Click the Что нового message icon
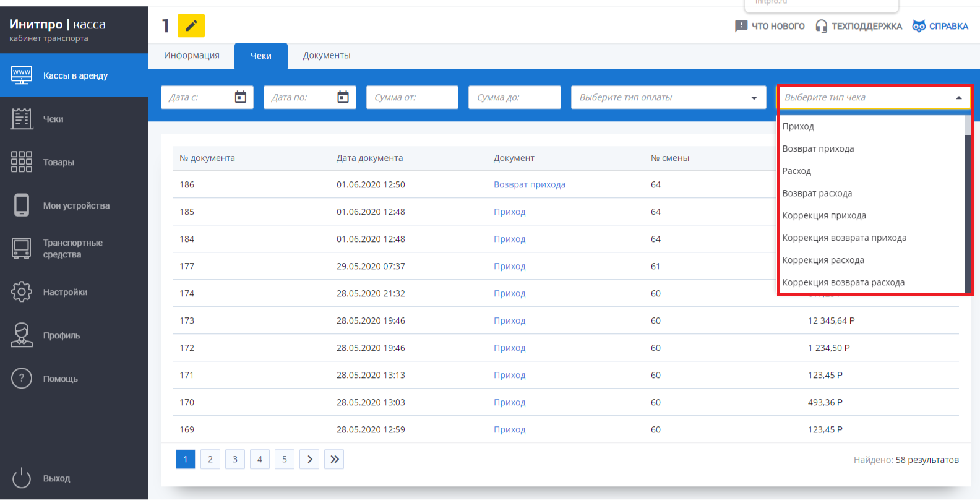The image size is (980, 503). click(741, 26)
